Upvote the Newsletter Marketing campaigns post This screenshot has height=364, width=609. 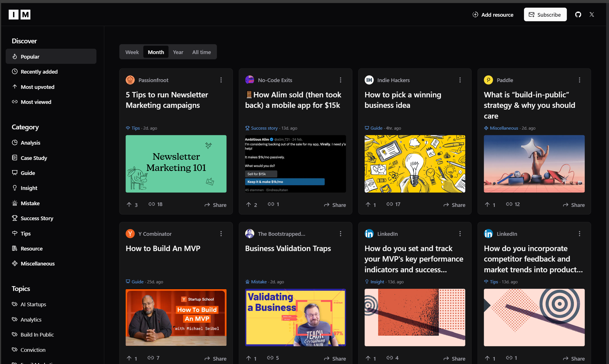pos(132,204)
